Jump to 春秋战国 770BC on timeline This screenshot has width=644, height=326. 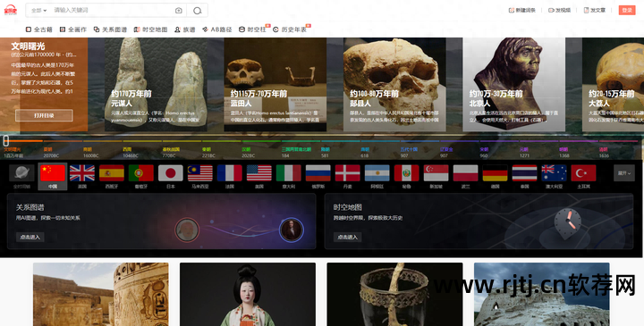[171, 153]
